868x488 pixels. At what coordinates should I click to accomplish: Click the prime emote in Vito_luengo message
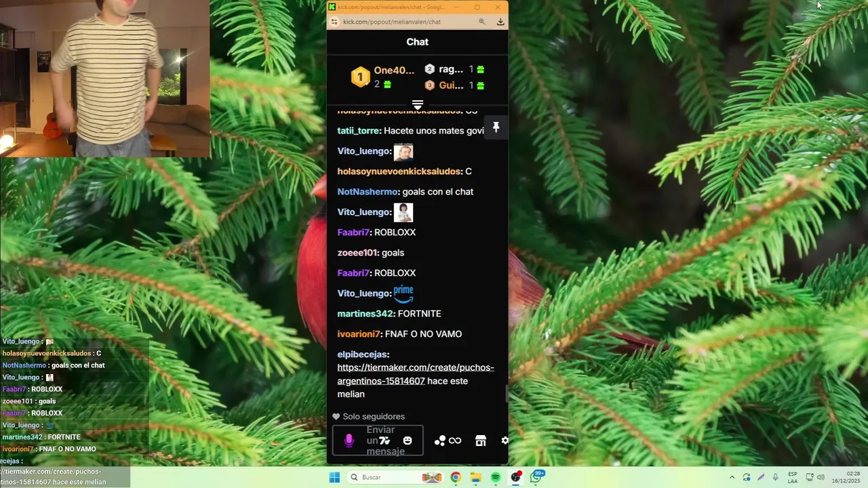click(403, 293)
